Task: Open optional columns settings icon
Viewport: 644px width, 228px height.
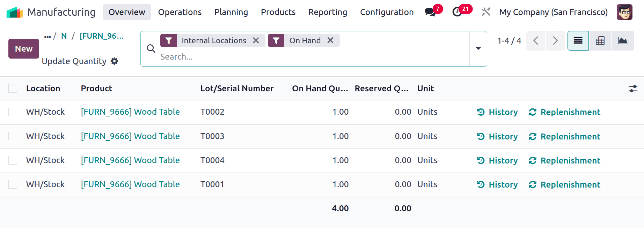Action: (633, 89)
